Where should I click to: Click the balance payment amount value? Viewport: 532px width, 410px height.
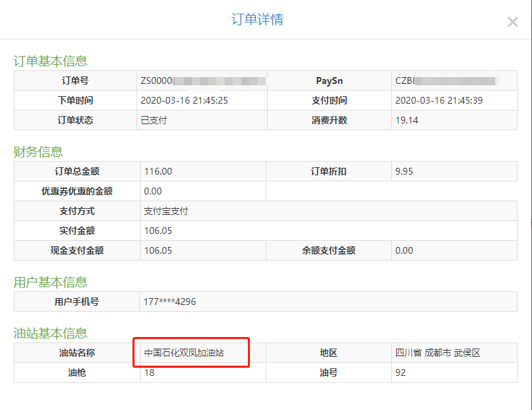[404, 250]
